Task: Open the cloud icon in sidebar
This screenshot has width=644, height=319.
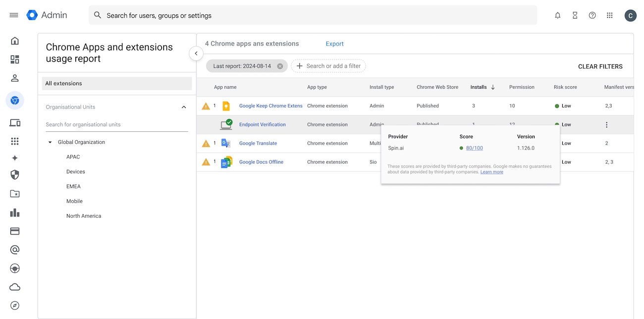Action: click(x=15, y=287)
